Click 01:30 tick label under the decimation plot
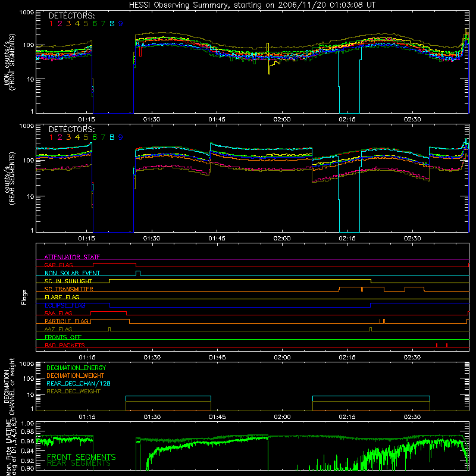Screen dimensions: 476x476 (152, 417)
